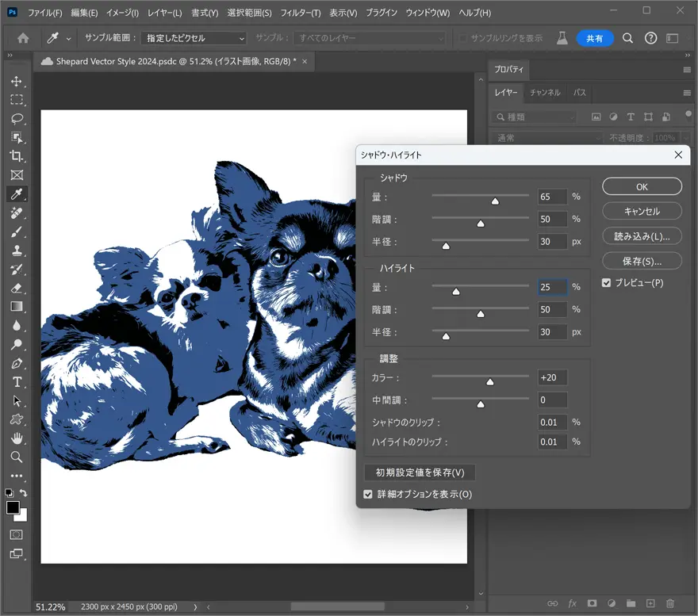Click the shadow 量 slider handle
Screen dimensions: 698x616
[495, 201]
